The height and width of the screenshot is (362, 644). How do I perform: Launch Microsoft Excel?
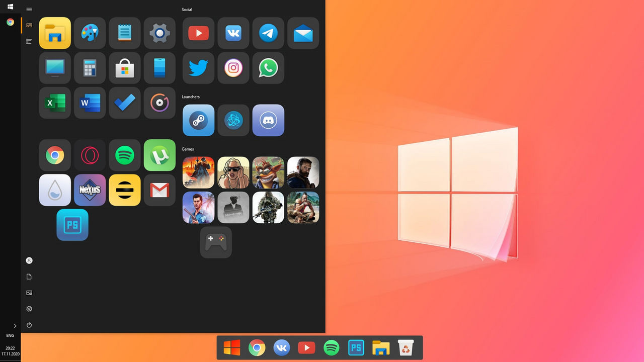[55, 103]
